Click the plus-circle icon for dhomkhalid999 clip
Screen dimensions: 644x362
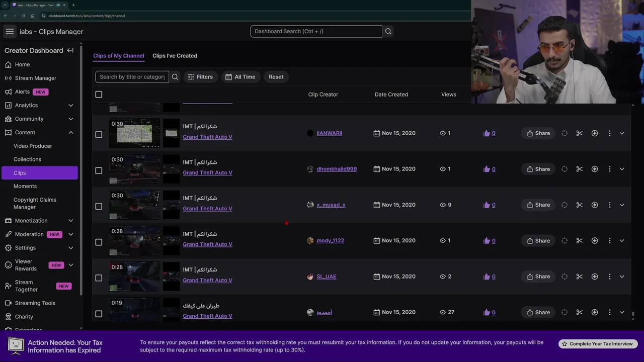595,169
